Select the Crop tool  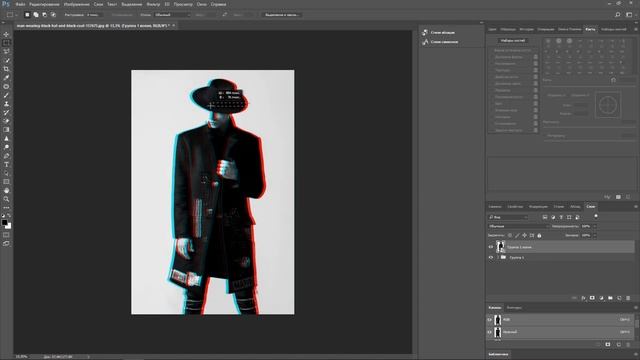[6, 69]
